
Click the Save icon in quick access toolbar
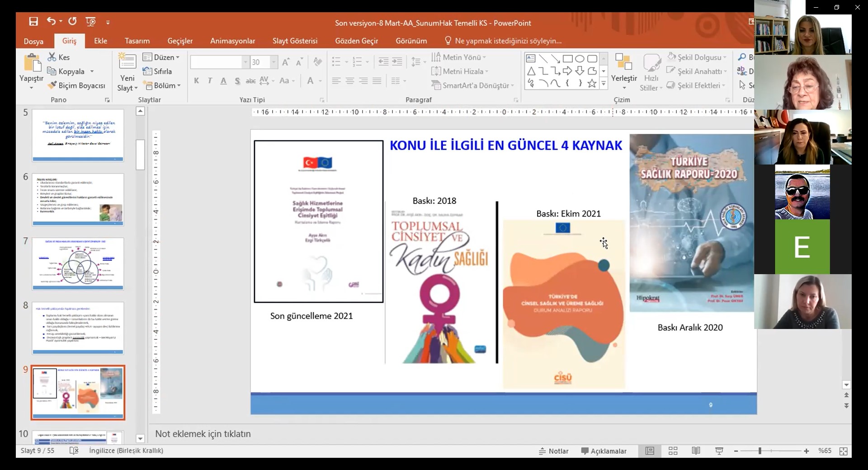point(33,22)
